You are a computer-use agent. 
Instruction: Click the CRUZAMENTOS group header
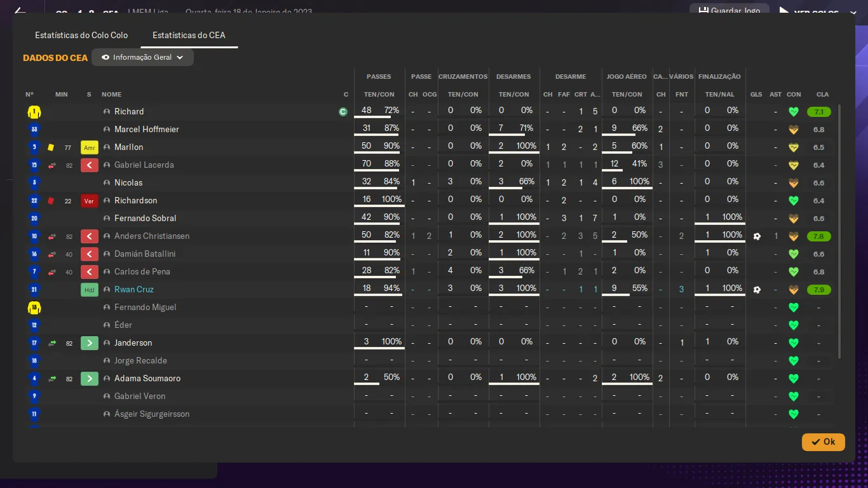pyautogui.click(x=463, y=77)
